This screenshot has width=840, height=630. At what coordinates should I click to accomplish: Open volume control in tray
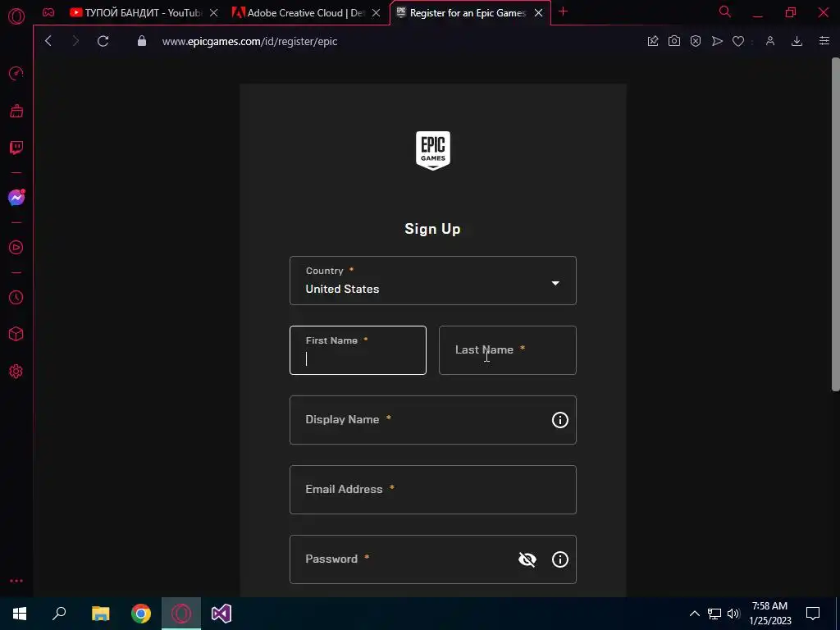(x=733, y=614)
